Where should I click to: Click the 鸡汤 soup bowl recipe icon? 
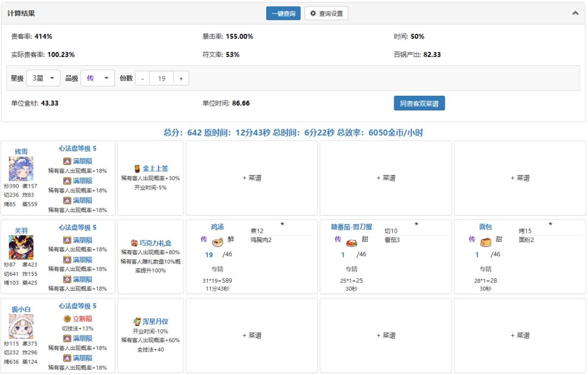coord(217,242)
